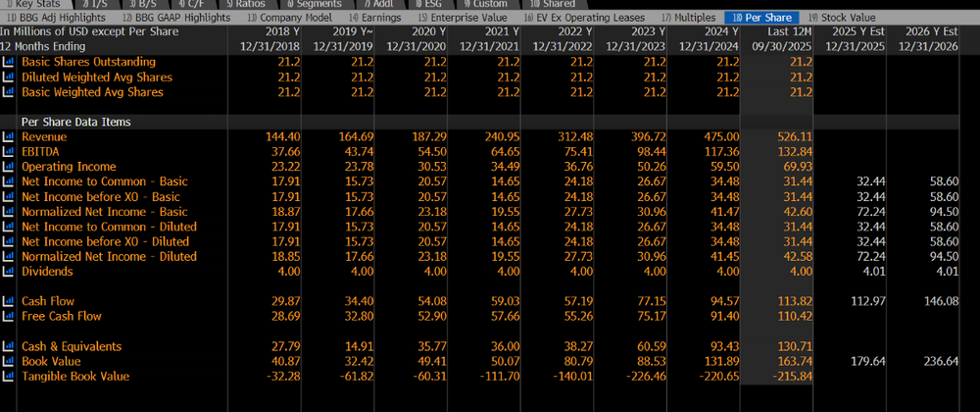Viewport: 980px width, 412px height.
Task: Go to the Company Model tab
Action: pyautogui.click(x=289, y=18)
